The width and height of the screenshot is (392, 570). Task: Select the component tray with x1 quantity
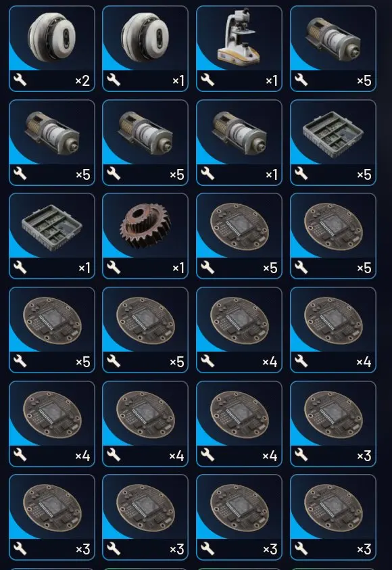tap(52, 236)
